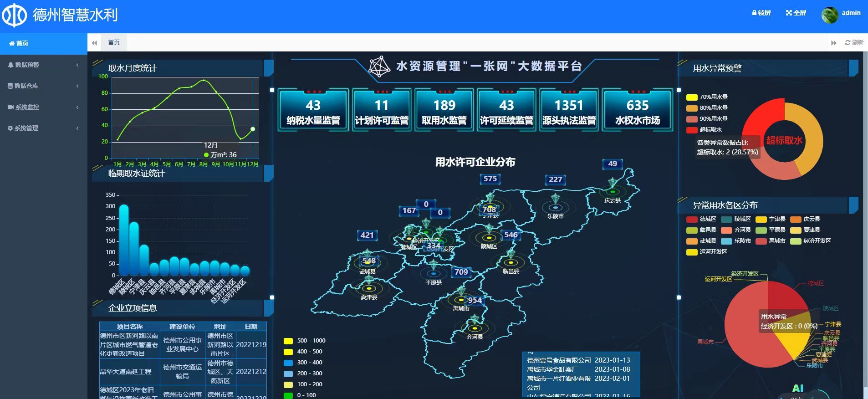The height and width of the screenshot is (399, 868).
Task: Click the network polyhedron icon in the title
Action: click(379, 66)
